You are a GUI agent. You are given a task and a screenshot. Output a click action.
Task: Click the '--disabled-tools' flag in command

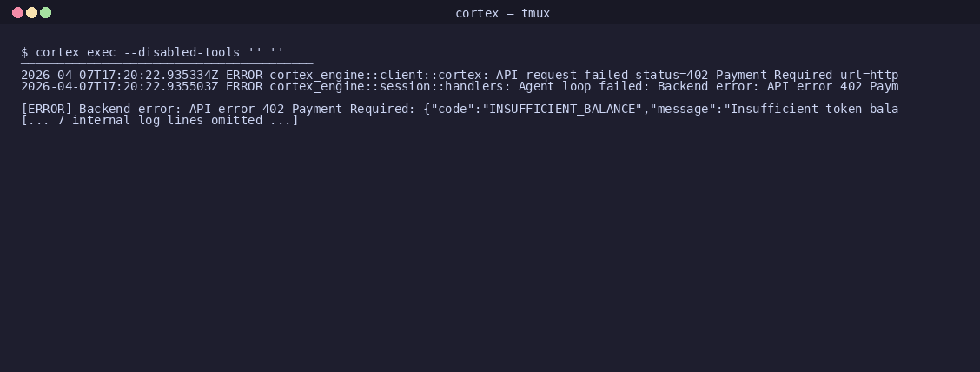click(182, 52)
